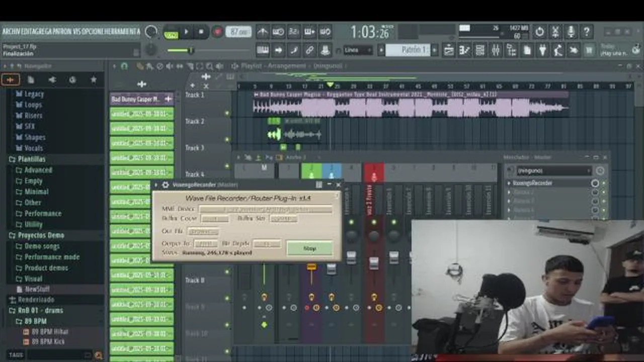Open the Mixer window icon

tap(496, 50)
